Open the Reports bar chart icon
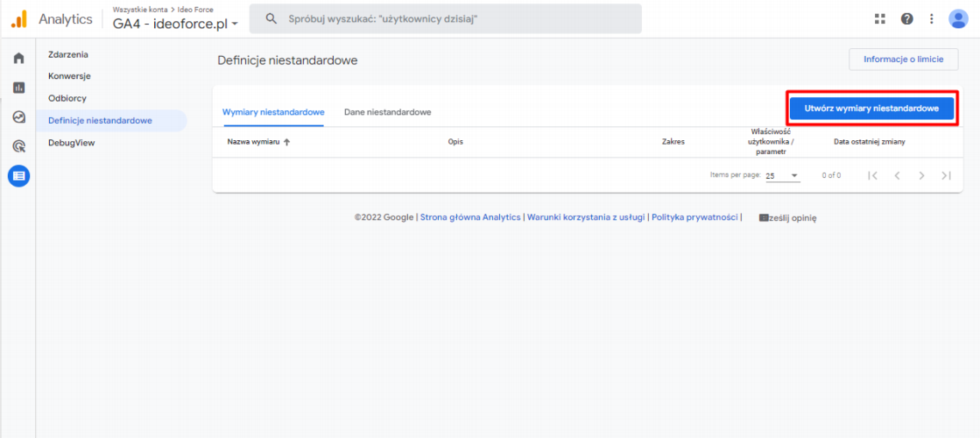Viewport: 980px width, 438px height. pos(18,88)
